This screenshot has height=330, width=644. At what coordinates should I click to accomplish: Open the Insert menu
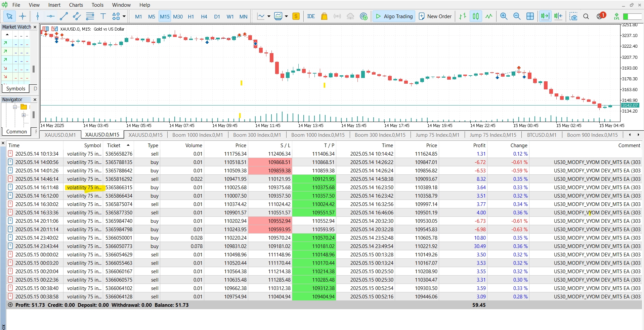coord(54,5)
